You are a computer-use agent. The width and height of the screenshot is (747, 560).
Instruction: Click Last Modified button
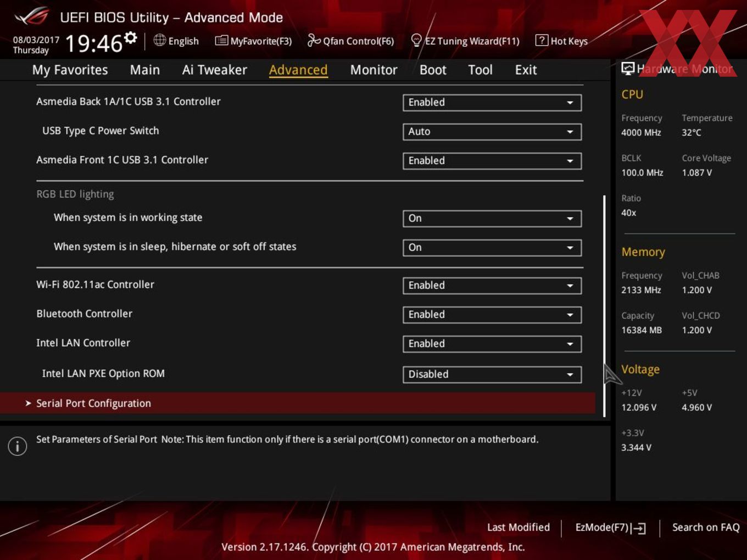[x=519, y=527]
